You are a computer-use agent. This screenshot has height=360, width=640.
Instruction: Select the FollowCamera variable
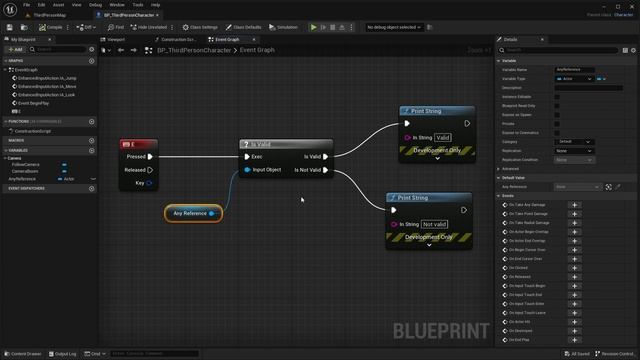(26, 164)
